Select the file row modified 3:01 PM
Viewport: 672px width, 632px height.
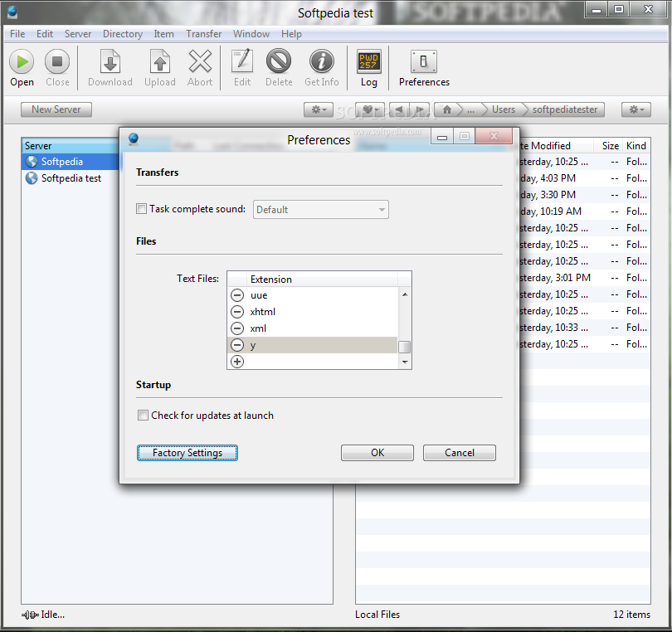tap(584, 278)
